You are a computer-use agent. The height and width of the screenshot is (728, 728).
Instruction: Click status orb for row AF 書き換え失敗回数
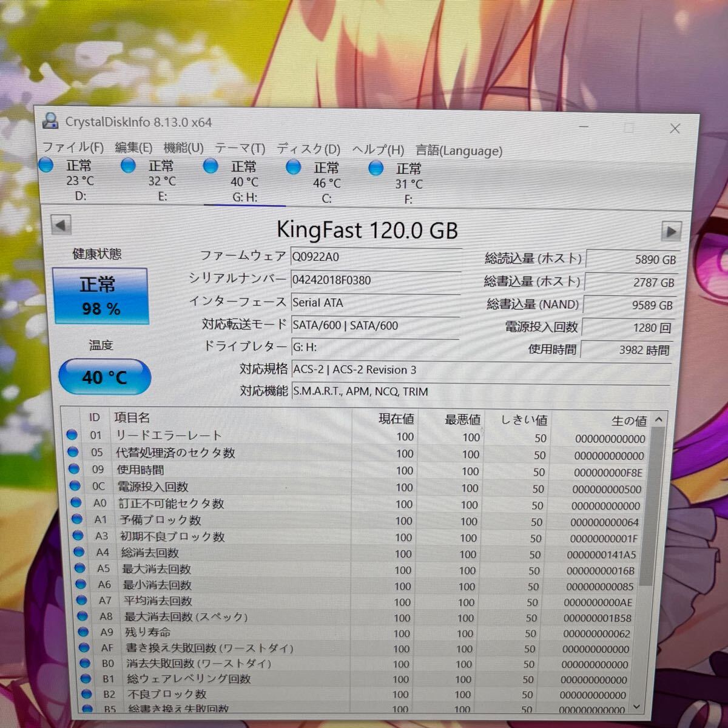(x=84, y=648)
